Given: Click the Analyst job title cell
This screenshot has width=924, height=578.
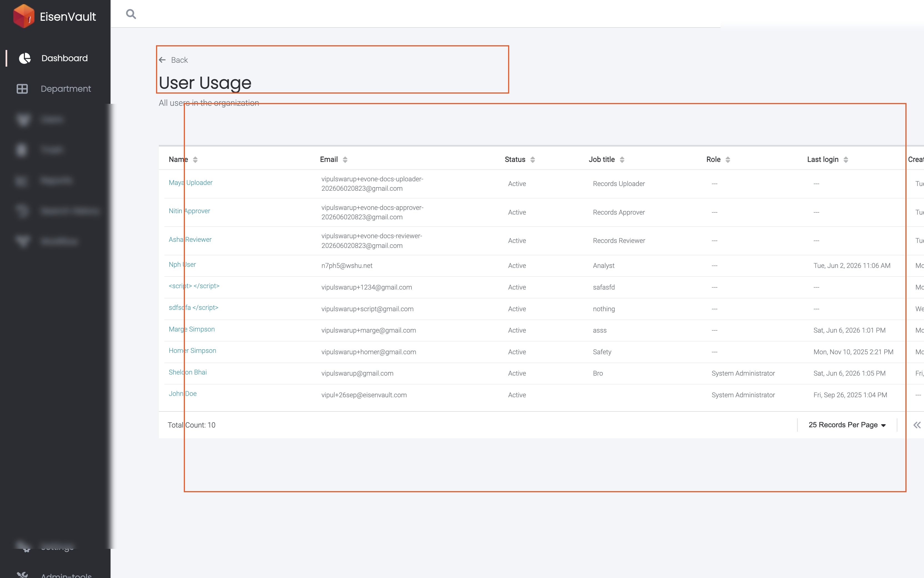Looking at the screenshot, I should (604, 266).
